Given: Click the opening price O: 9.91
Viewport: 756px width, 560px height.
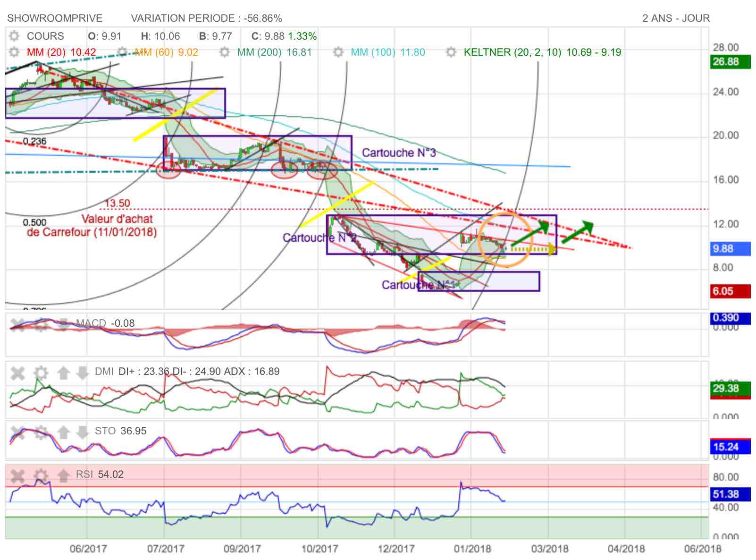Looking at the screenshot, I should pos(104,36).
